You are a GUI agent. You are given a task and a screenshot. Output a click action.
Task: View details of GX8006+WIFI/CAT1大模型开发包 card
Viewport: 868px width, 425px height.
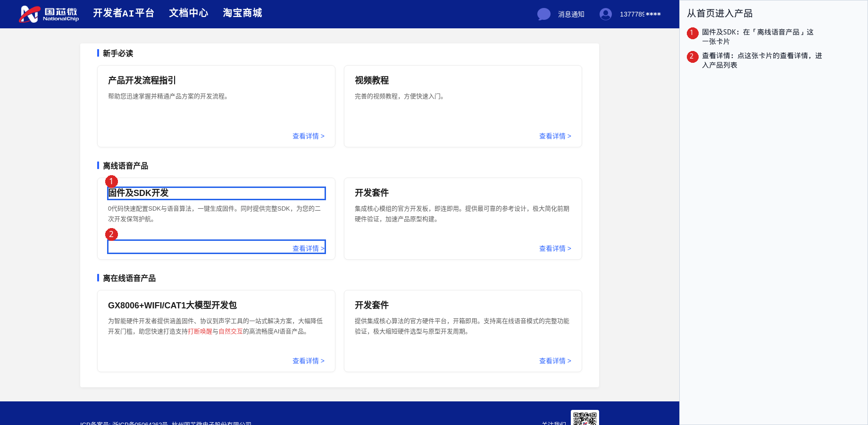309,361
